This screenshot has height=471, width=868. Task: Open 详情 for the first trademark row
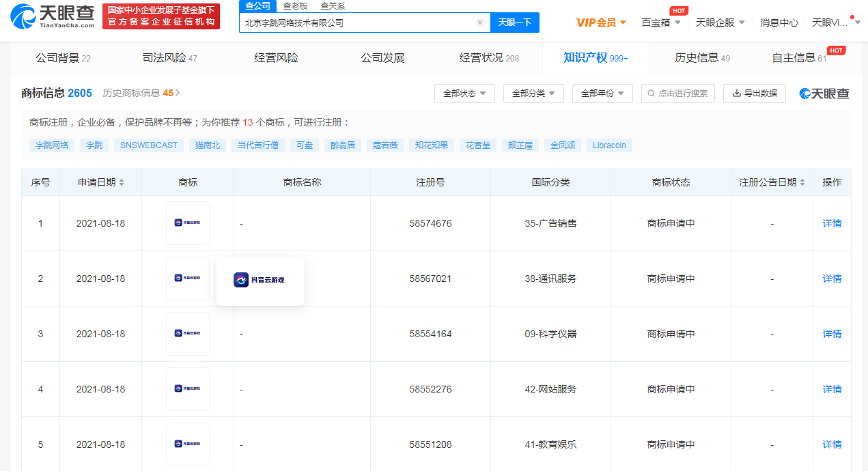831,223
